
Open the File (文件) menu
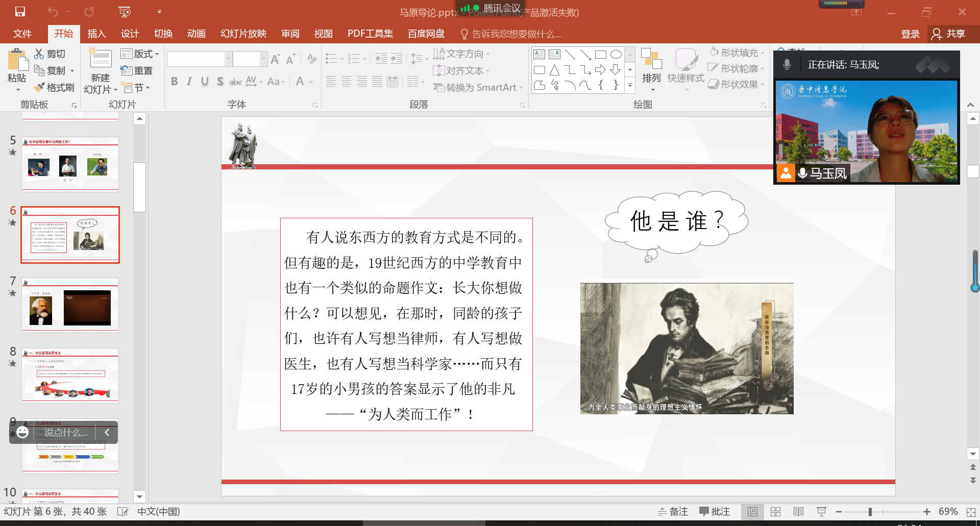tap(22, 34)
